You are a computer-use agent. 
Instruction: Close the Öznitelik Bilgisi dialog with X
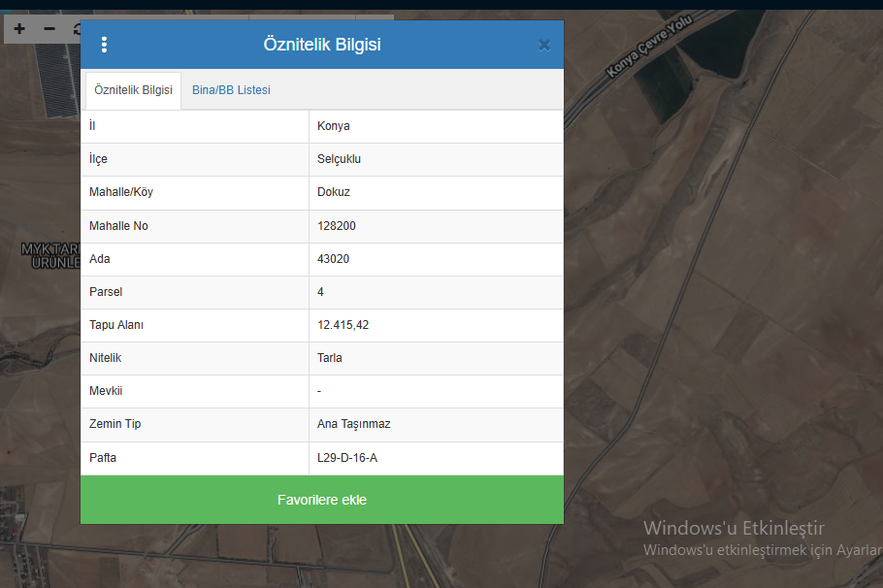click(544, 45)
